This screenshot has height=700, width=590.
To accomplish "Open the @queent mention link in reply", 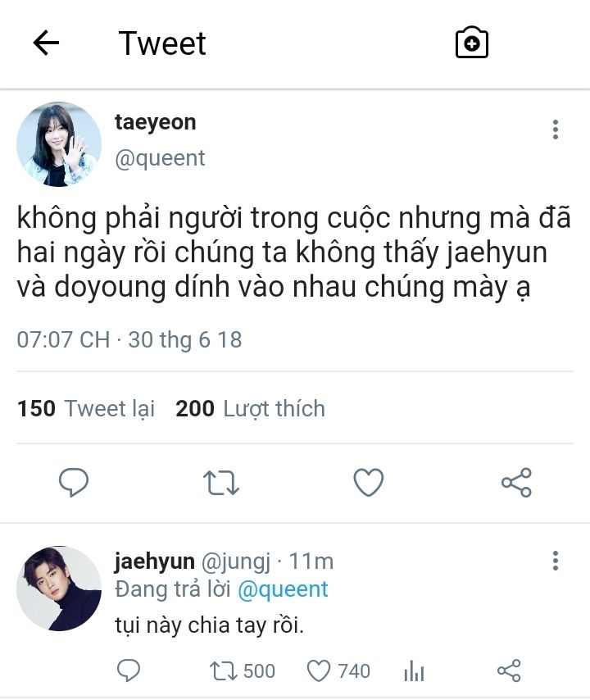I will (x=283, y=589).
